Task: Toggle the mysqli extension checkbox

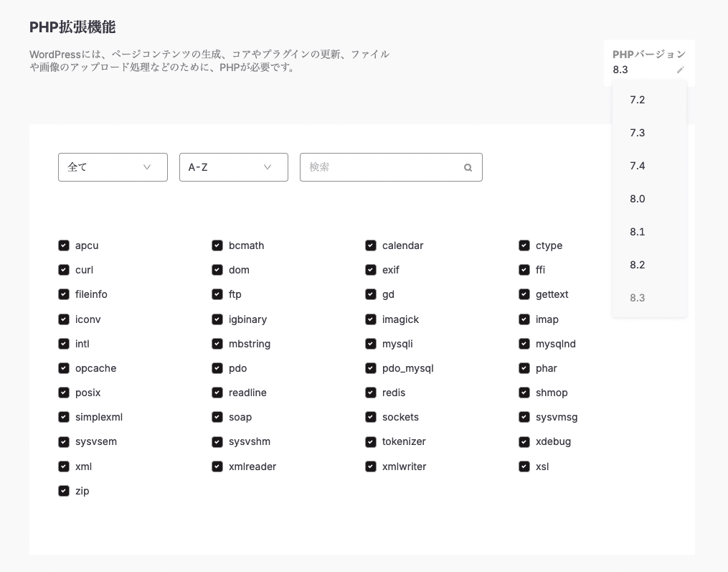Action: coord(371,344)
